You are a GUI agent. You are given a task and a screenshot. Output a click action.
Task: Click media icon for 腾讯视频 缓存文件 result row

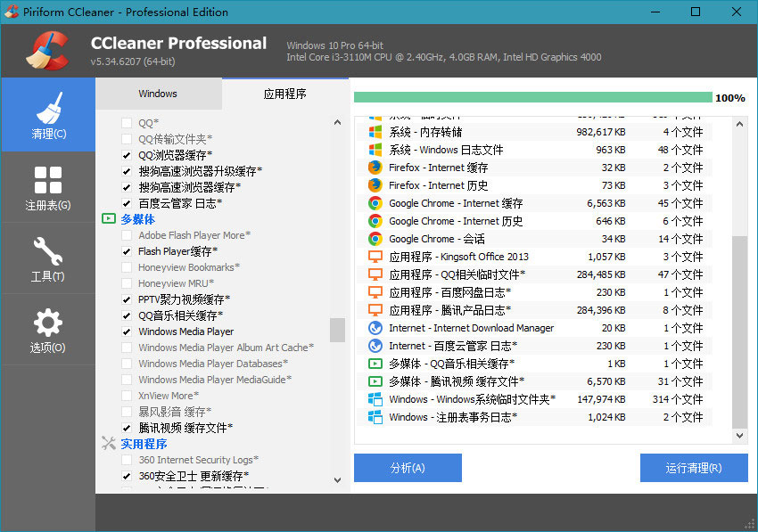[375, 381]
